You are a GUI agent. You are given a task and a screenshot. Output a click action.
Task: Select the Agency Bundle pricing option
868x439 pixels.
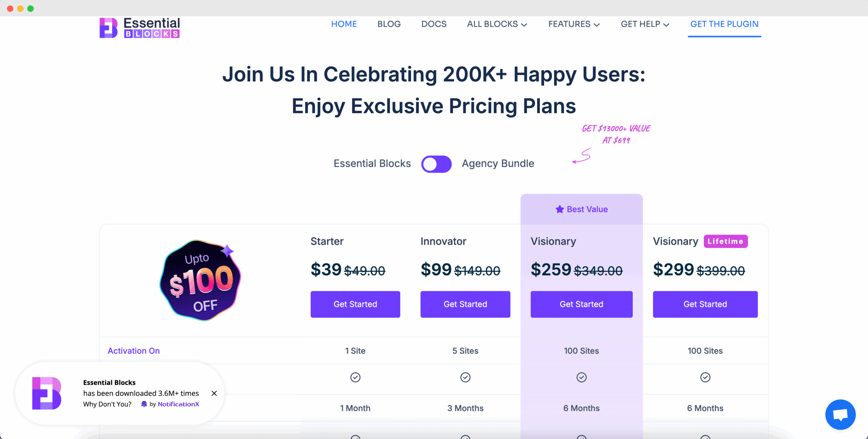coord(498,163)
